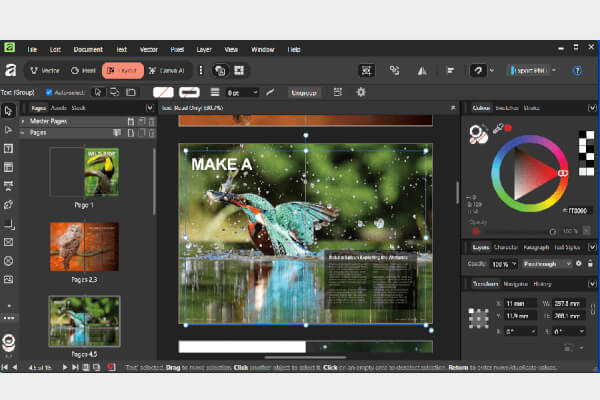Screen dimensions: 600x400
Task: Click the pressure brush stroke icon
Action: 270,92
